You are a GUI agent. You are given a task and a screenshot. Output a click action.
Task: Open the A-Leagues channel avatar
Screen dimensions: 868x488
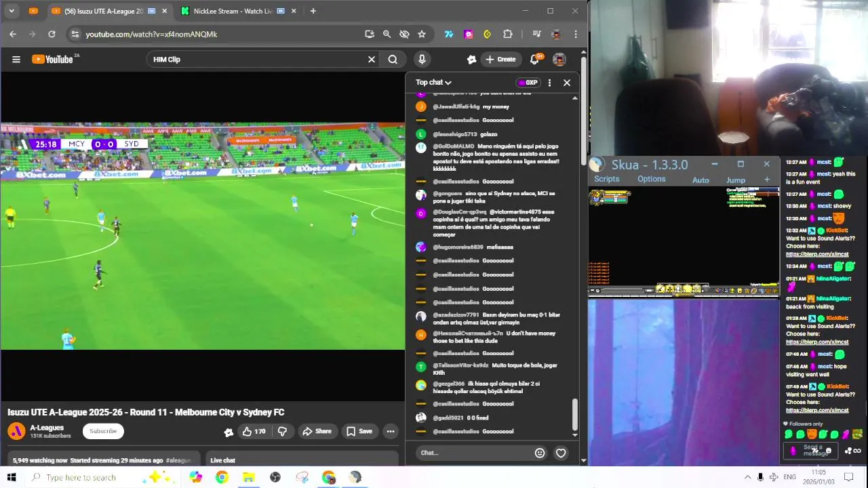click(16, 431)
